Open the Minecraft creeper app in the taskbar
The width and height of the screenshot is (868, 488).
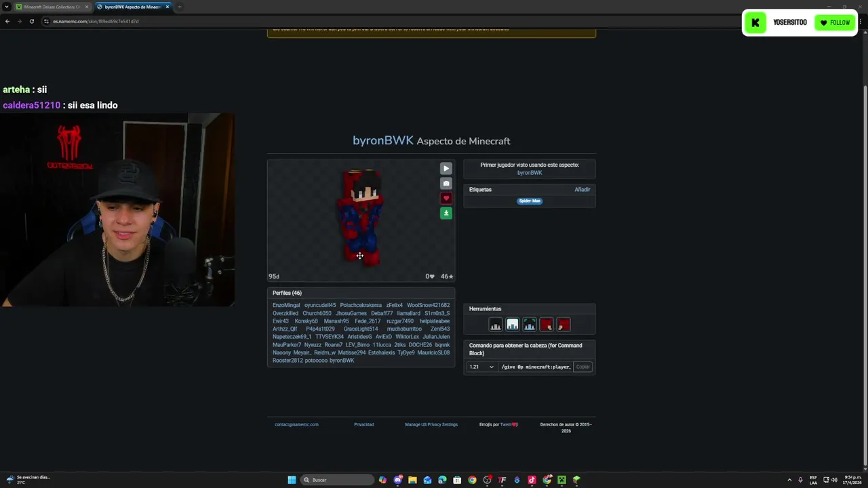coord(561,480)
